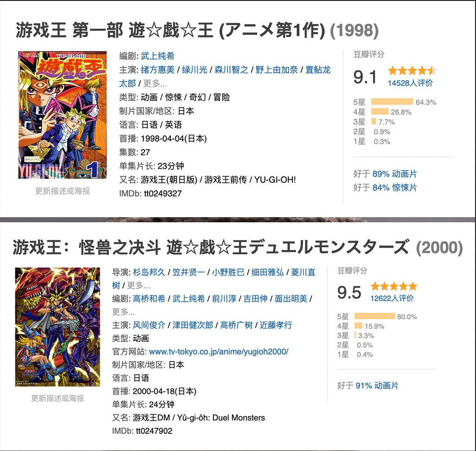Viewport: 476px width, 451px height.
Task: Click the 5星 64.3% rating bar
Action: click(x=392, y=102)
